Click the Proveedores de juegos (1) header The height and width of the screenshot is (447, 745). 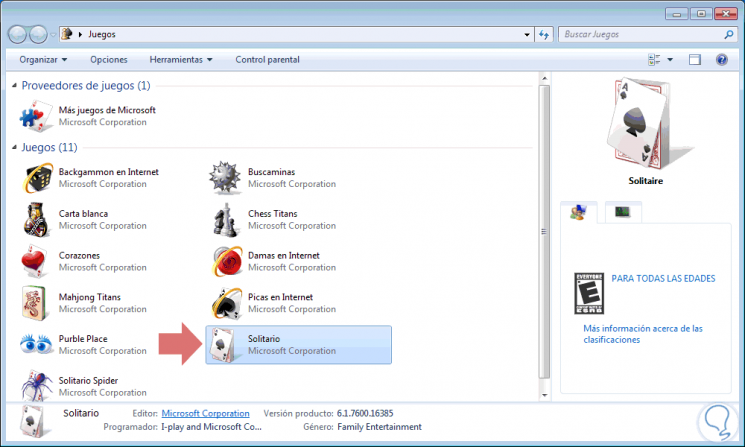pos(86,86)
